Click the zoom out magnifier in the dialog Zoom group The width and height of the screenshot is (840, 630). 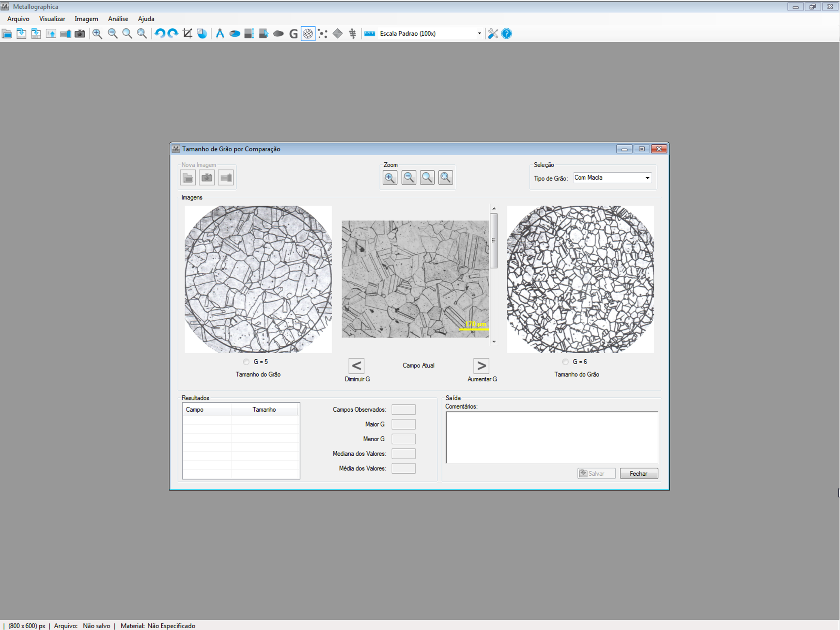(x=409, y=178)
